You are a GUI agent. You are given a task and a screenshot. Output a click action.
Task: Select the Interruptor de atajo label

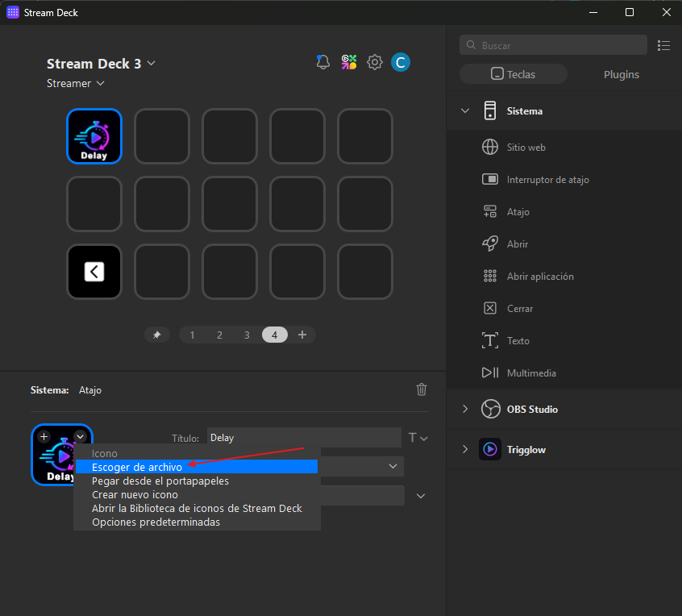point(547,179)
